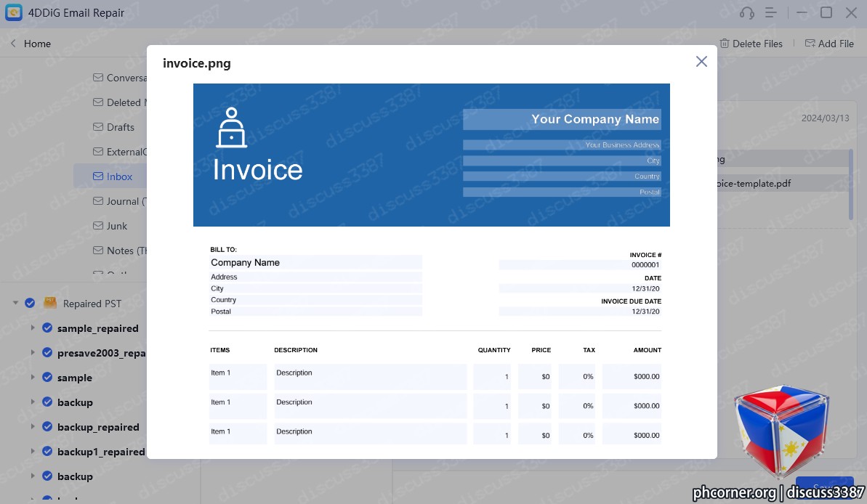Select the Junk folder

110,225
